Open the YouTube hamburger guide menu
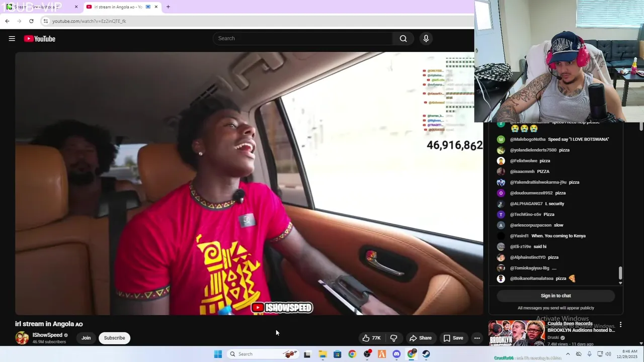This screenshot has height=362, width=644. click(12, 39)
